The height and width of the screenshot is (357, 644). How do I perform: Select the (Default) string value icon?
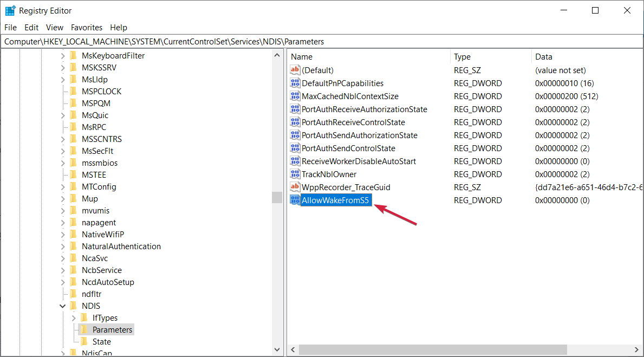(295, 70)
